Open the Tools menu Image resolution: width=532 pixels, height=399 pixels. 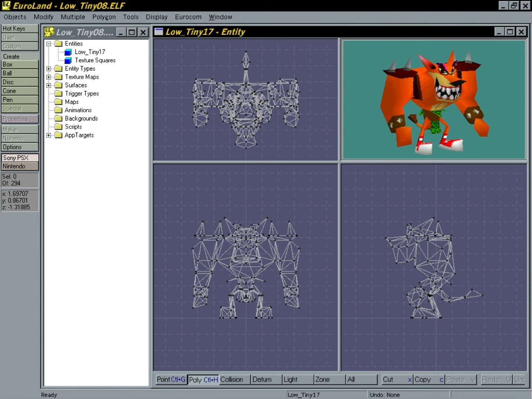[131, 17]
